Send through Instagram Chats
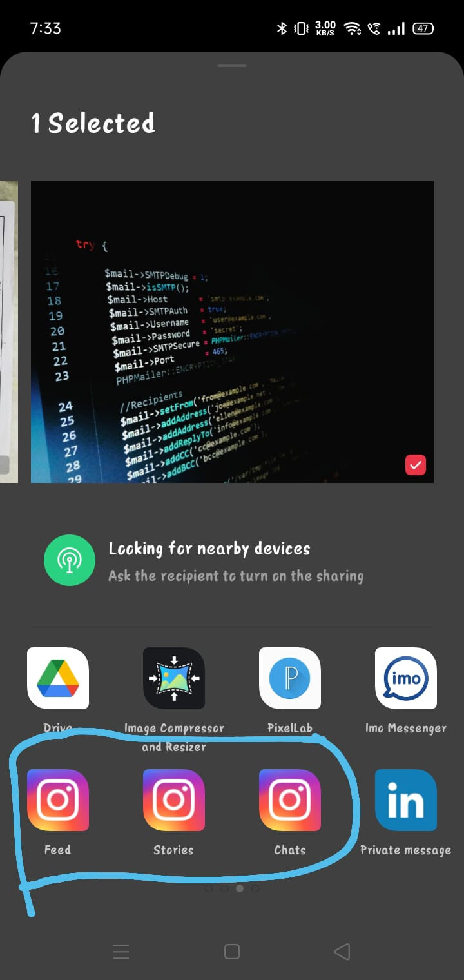The width and height of the screenshot is (464, 980). coord(290,800)
